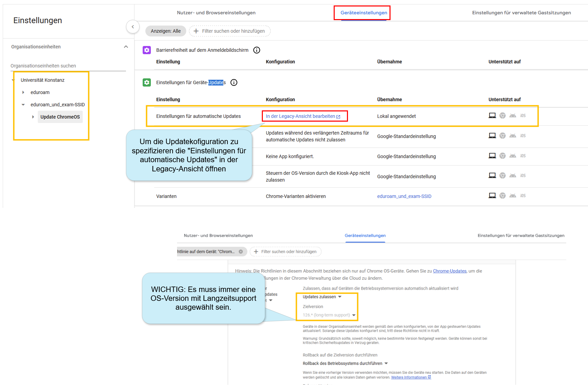Switch to lower Nutzer- und Browsereinstellungen tab

(x=218, y=235)
